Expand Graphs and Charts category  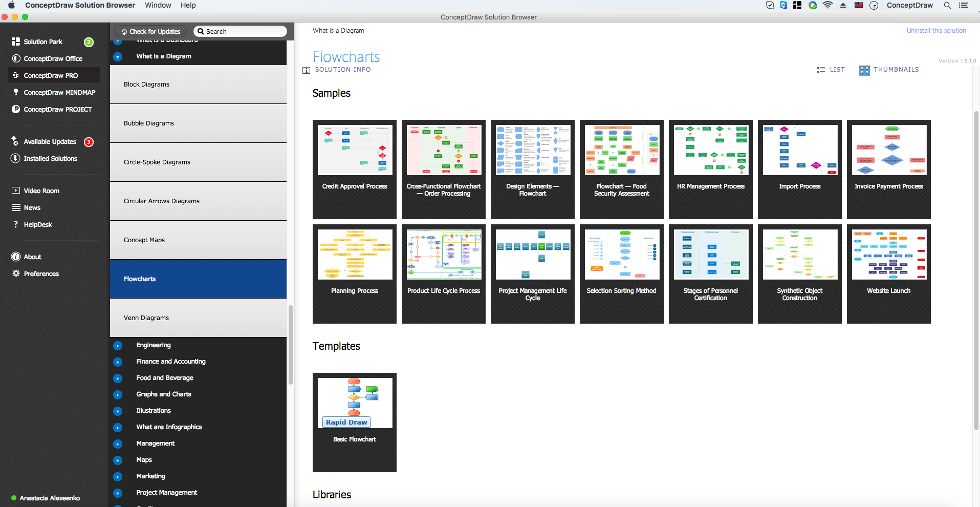(118, 395)
